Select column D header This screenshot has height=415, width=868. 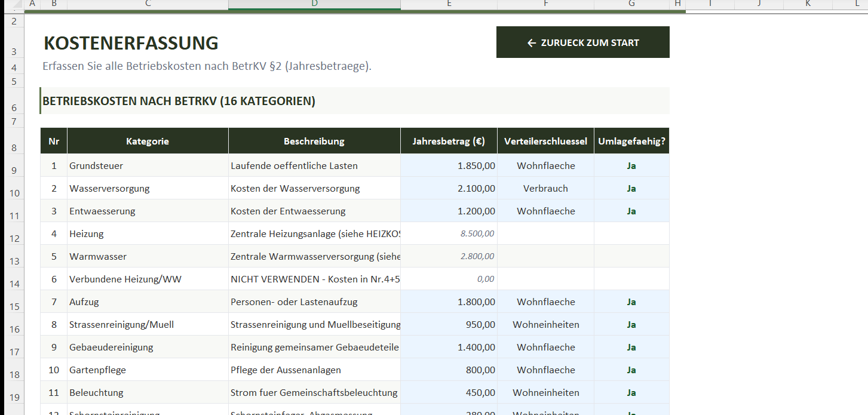coord(314,4)
